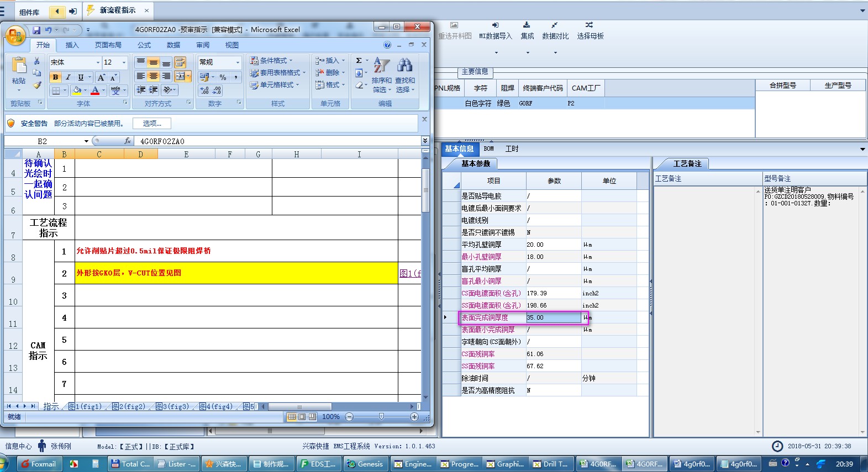Increase decimal places icon
This screenshot has width=868, height=472.
pos(205,91)
